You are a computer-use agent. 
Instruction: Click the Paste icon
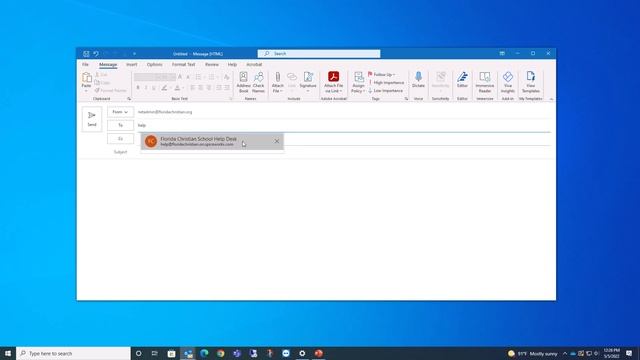pyautogui.click(x=87, y=78)
